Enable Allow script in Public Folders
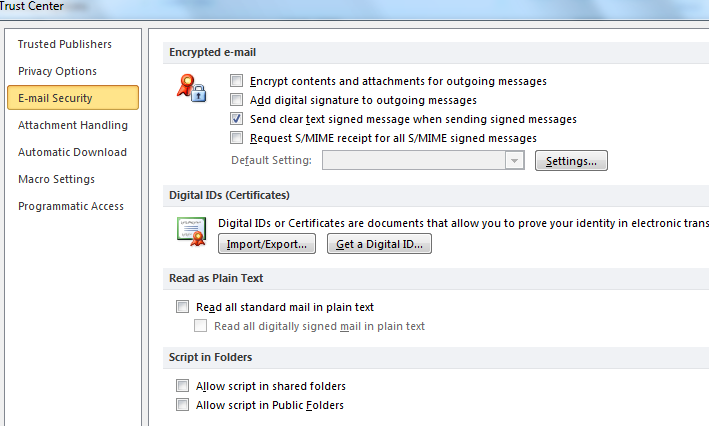The width and height of the screenshot is (709, 426). pos(182,405)
